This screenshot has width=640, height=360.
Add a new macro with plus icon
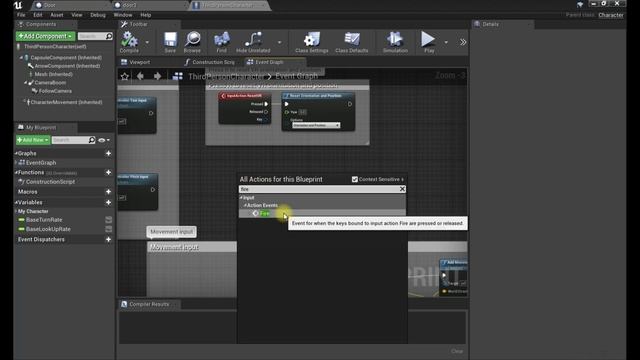(108, 191)
